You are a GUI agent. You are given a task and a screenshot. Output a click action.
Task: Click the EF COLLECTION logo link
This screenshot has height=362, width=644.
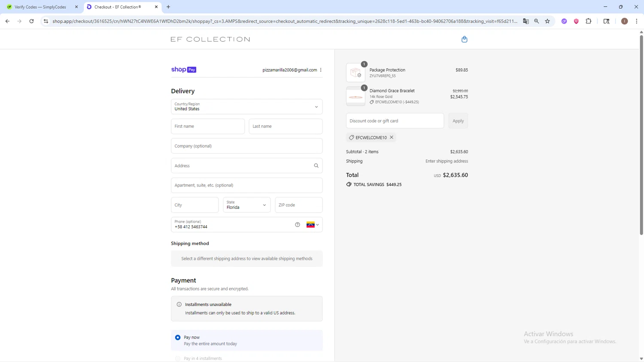pos(210,39)
